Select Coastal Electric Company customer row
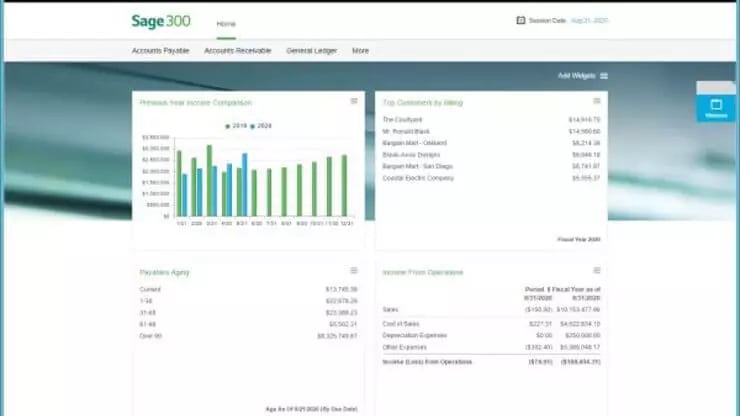 [491, 178]
